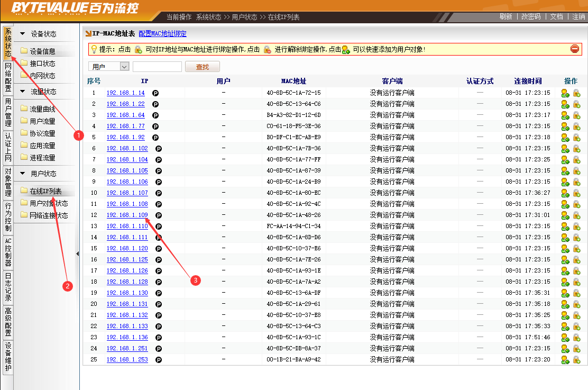The width and height of the screenshot is (588, 390).
Task: Click the P icon next to 192.168.1.126
Action: 159,271
